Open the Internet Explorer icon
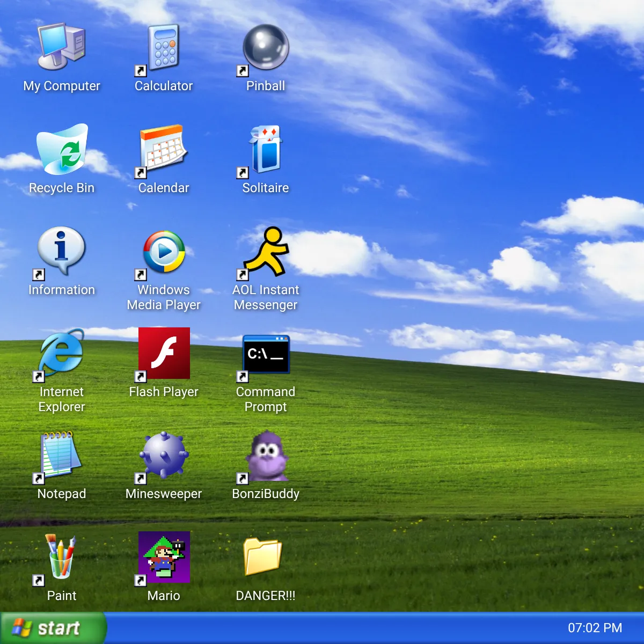 62,353
